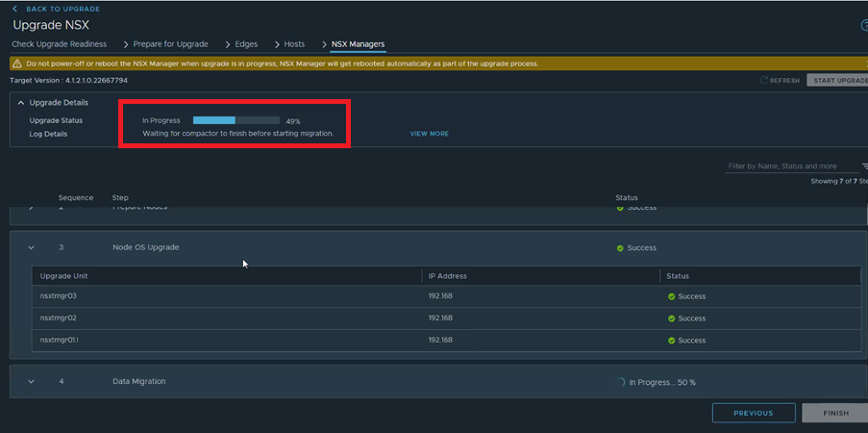Click the chevron before Hosts step

click(277, 44)
